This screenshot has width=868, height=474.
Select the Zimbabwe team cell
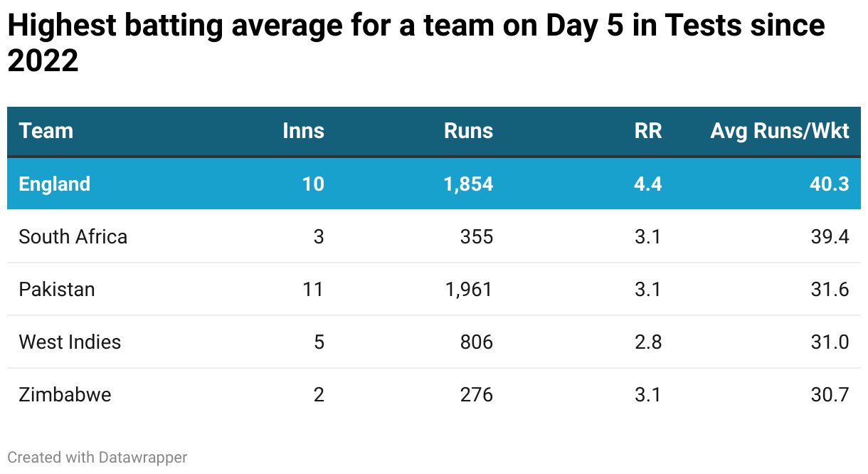click(65, 394)
